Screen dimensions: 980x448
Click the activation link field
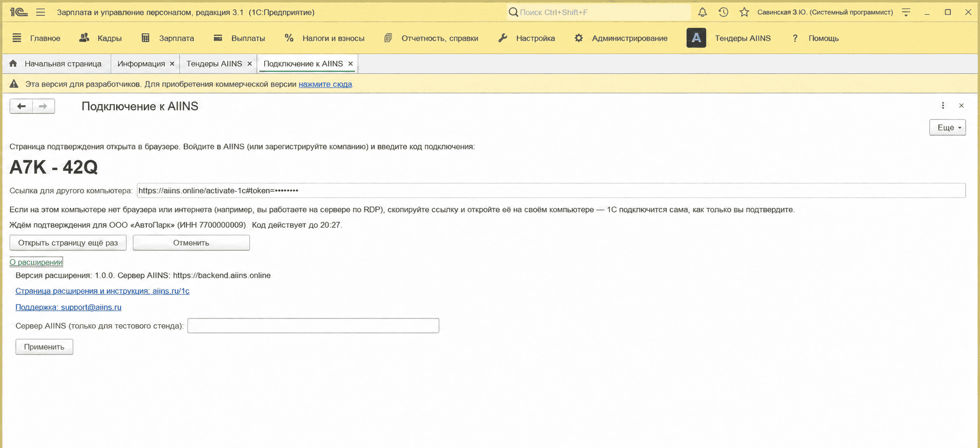tap(551, 190)
